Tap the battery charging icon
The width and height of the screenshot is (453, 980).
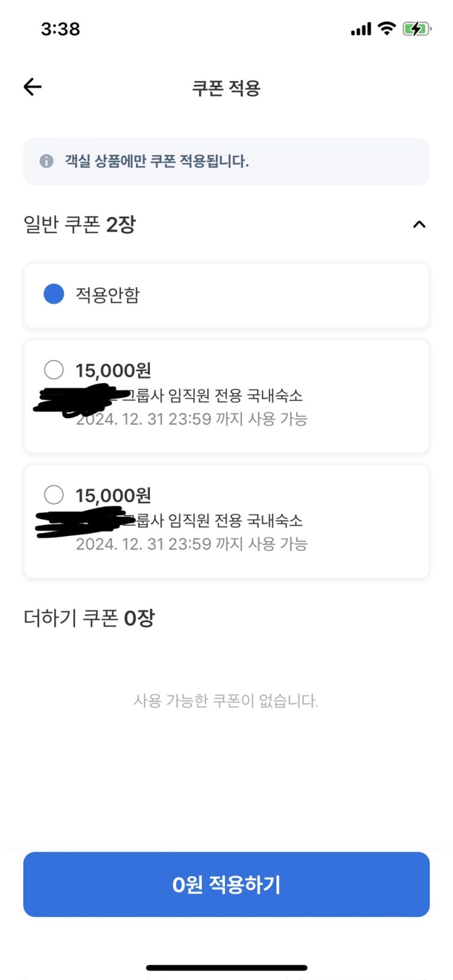tap(416, 29)
